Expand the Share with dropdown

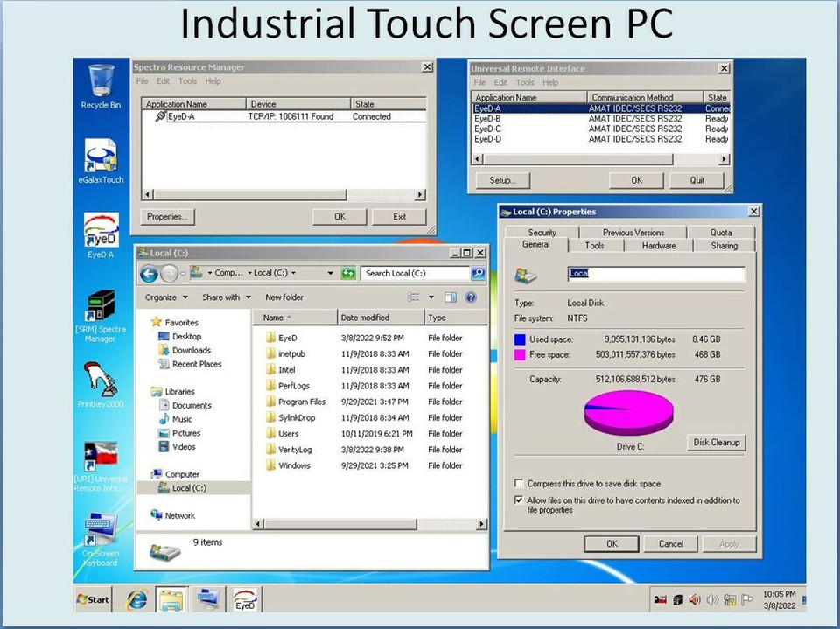(226, 297)
